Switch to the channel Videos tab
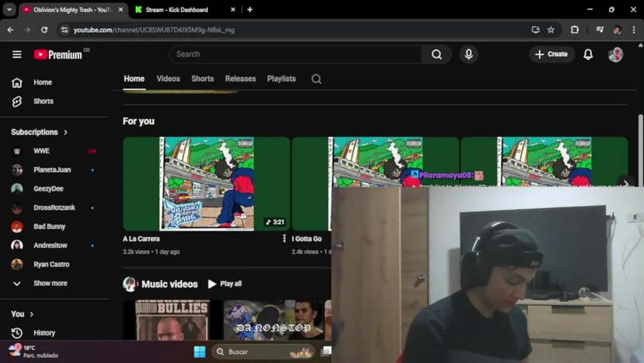Screen dimensions: 644x363 click(x=168, y=79)
